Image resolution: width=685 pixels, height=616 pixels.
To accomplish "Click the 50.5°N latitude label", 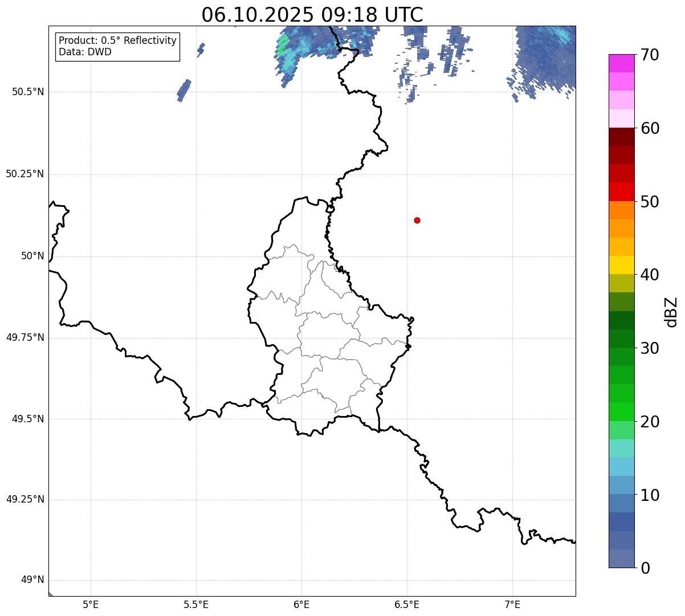I will pyautogui.click(x=27, y=92).
